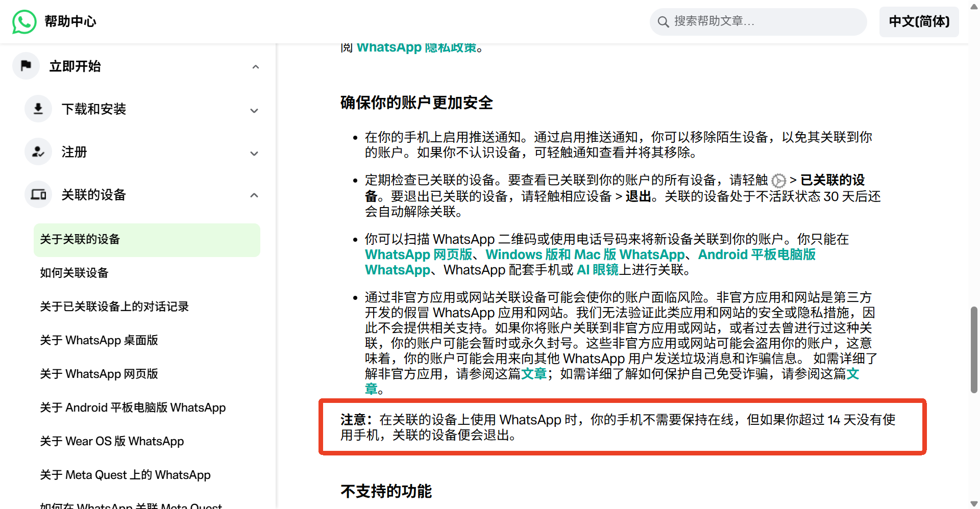Open 关于 WhatsApp 网页版 sidebar item
The height and width of the screenshot is (509, 980).
coord(99,374)
